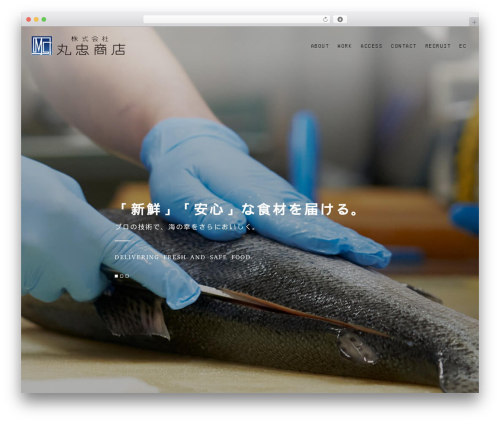Close the window with the red button

click(x=29, y=20)
